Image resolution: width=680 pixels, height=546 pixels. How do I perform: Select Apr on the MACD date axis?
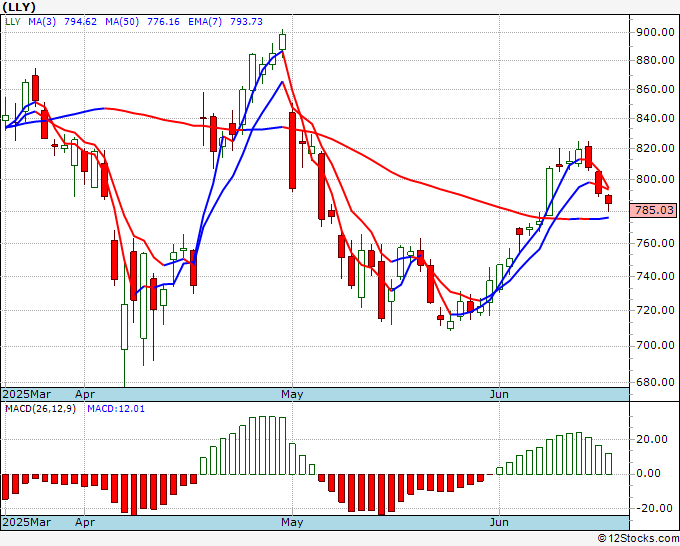(85, 523)
